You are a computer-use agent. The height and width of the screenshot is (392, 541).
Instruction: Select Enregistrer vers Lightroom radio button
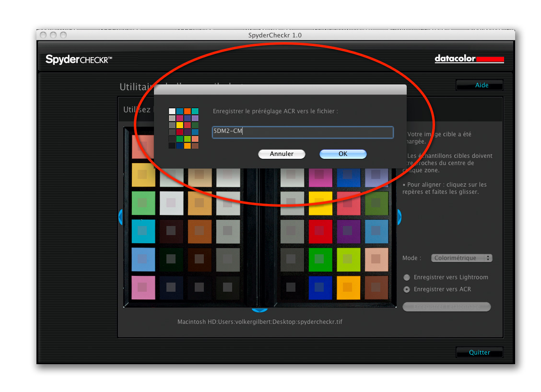[407, 277]
